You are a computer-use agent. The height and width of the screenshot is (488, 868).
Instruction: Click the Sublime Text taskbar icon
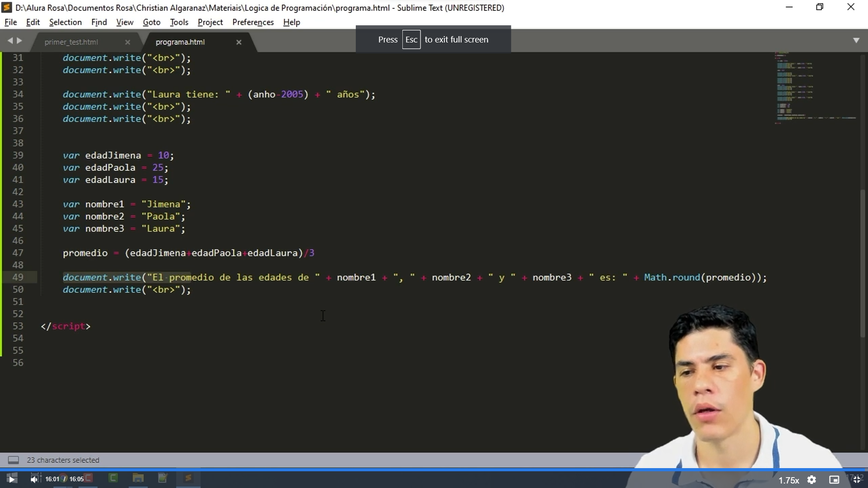point(188,478)
